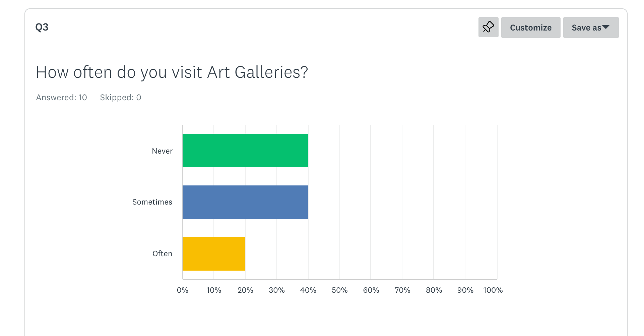The width and height of the screenshot is (644, 336).
Task: Click the Often category label
Action: [162, 254]
